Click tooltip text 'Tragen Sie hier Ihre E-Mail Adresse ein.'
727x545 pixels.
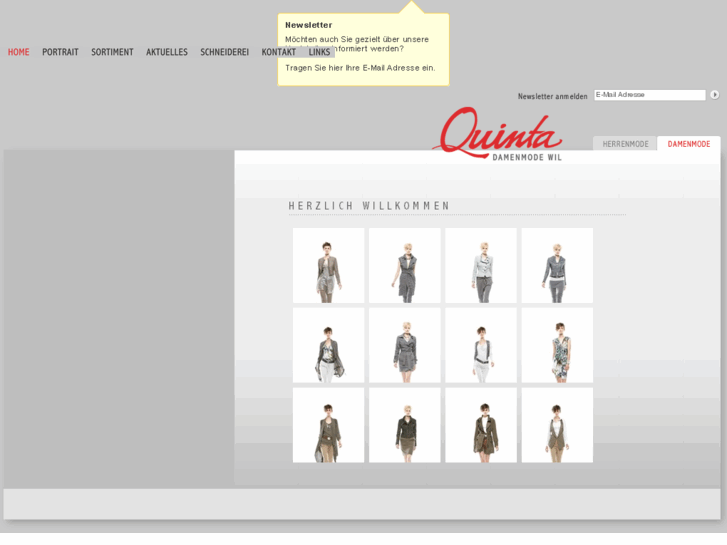pyautogui.click(x=360, y=68)
